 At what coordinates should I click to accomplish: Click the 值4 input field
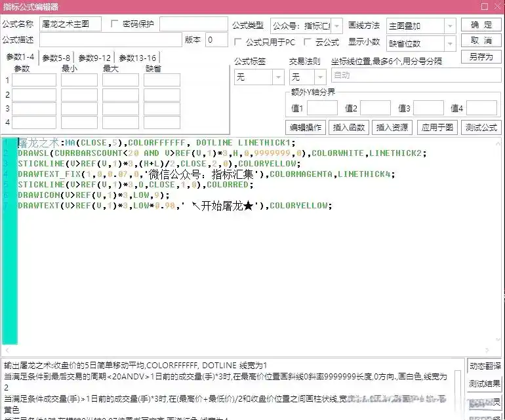click(481, 108)
